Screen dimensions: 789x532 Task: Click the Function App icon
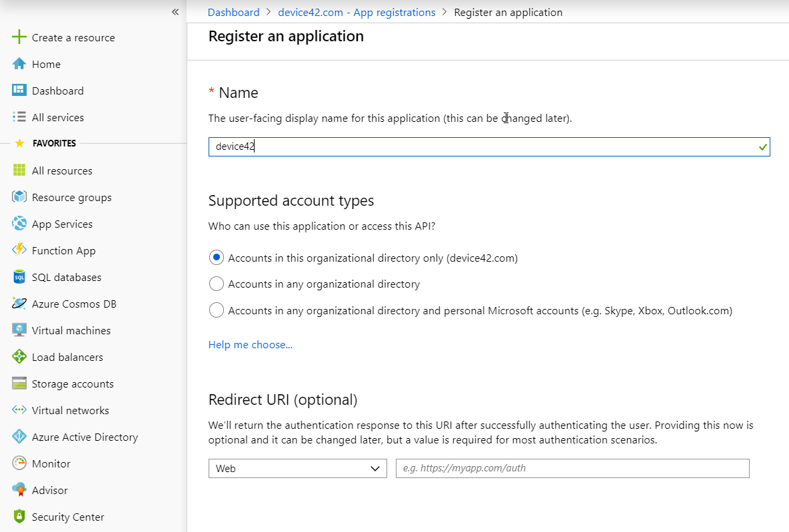click(19, 250)
